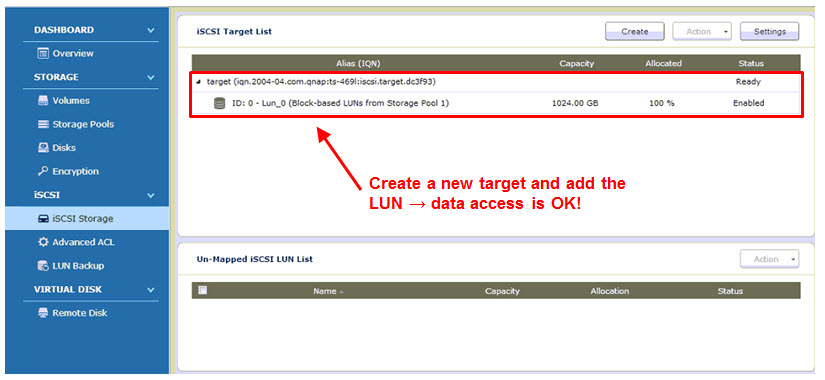This screenshot has height=380, width=825.
Task: Click the Status header in Un-Mapped LUN List
Action: 730,291
